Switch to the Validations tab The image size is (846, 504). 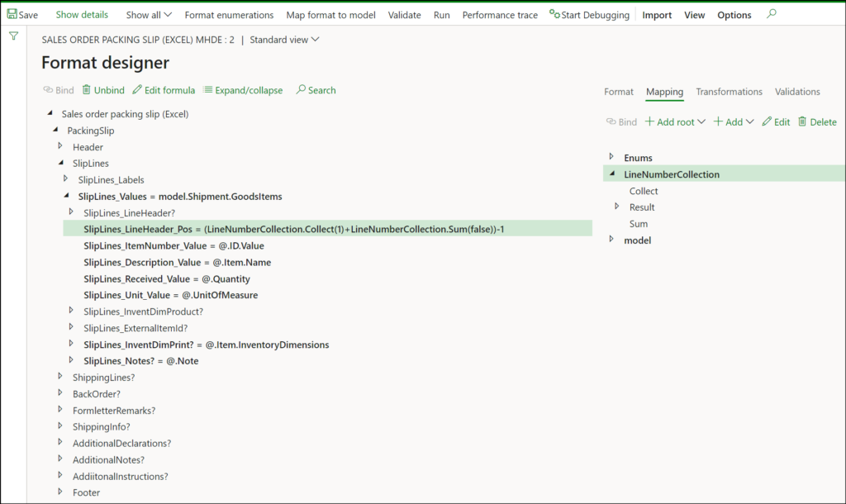click(797, 92)
